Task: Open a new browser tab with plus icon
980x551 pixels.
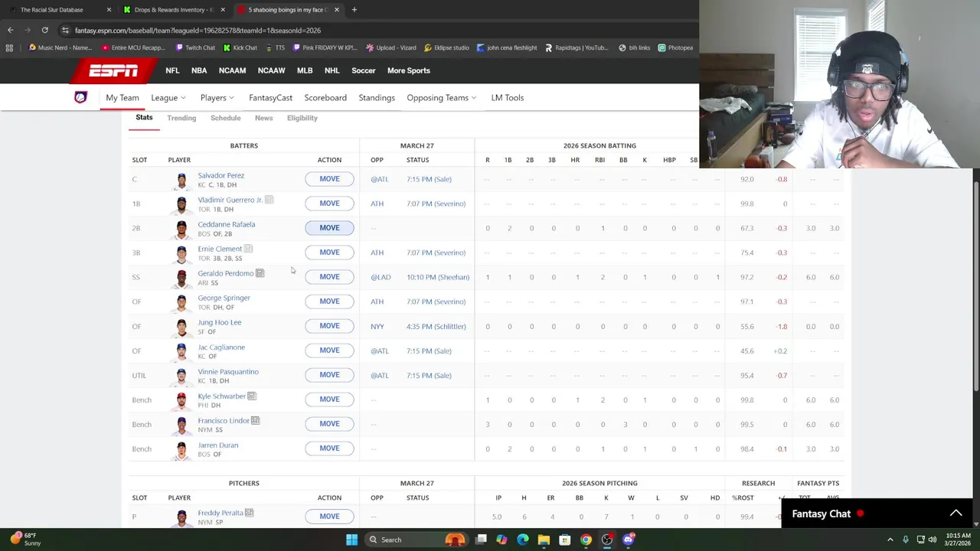Action: point(354,10)
